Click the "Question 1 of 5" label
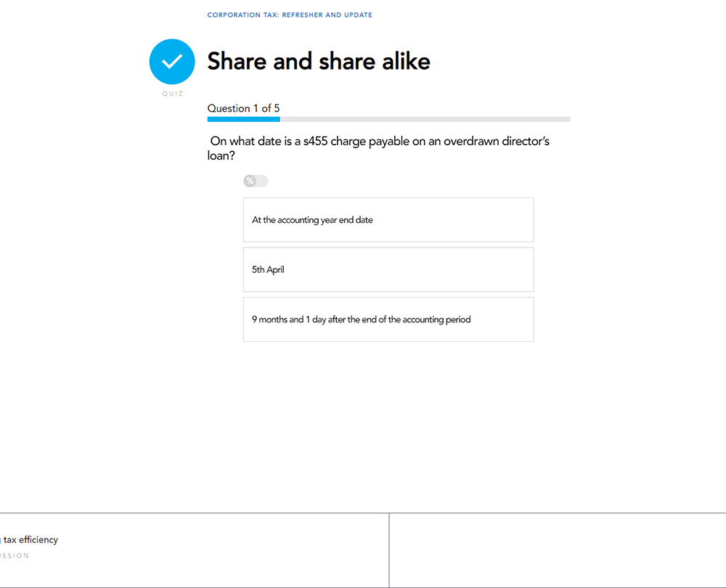 (x=243, y=108)
